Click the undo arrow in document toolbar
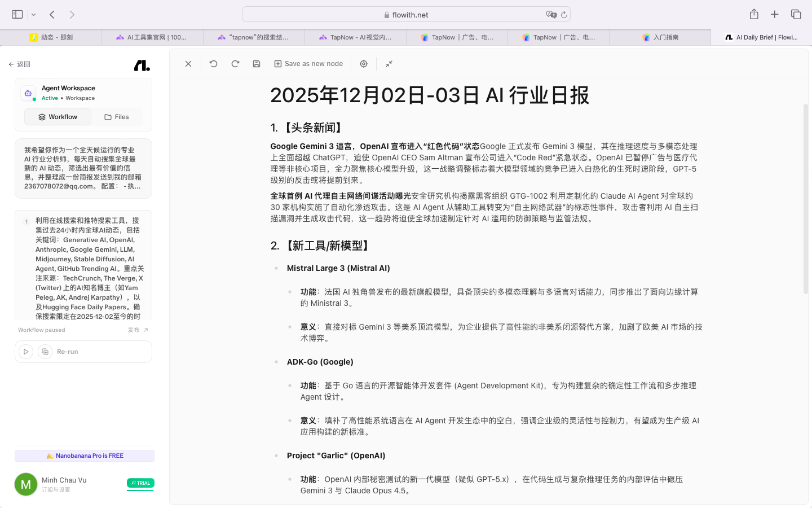This screenshot has height=508, width=812. 213,64
